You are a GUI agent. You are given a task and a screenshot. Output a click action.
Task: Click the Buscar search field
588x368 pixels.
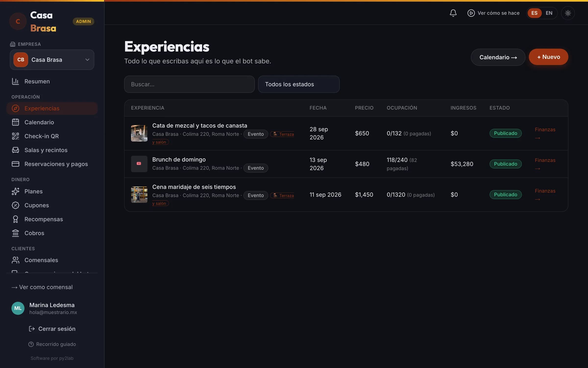tap(189, 84)
